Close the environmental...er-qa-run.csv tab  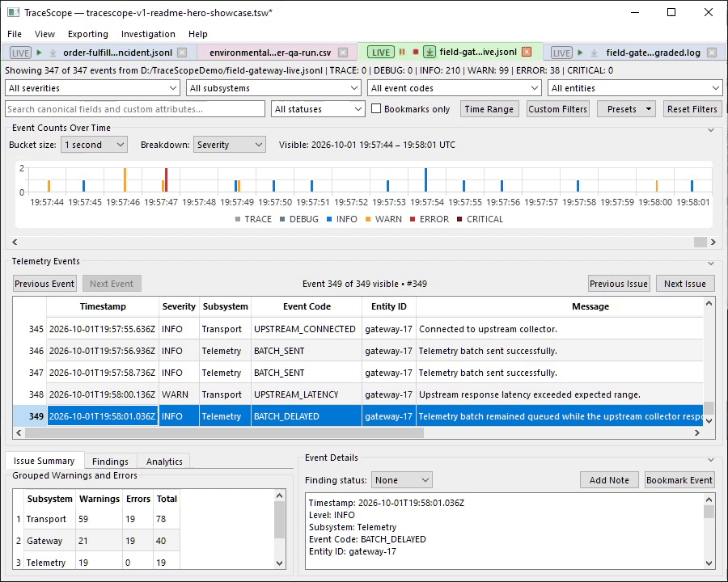tap(343, 53)
